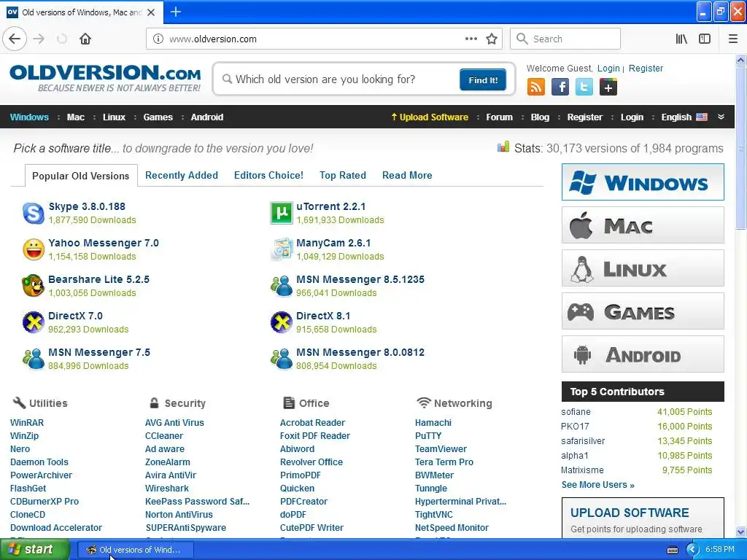747x560 pixels.
Task: Click the MSN Messenger 8.5.1235 icon
Action: [282, 286]
